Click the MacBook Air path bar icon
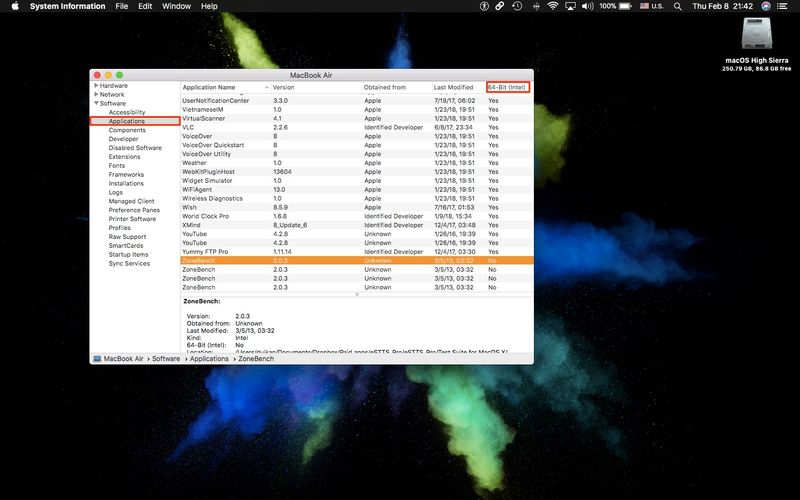 (x=97, y=359)
